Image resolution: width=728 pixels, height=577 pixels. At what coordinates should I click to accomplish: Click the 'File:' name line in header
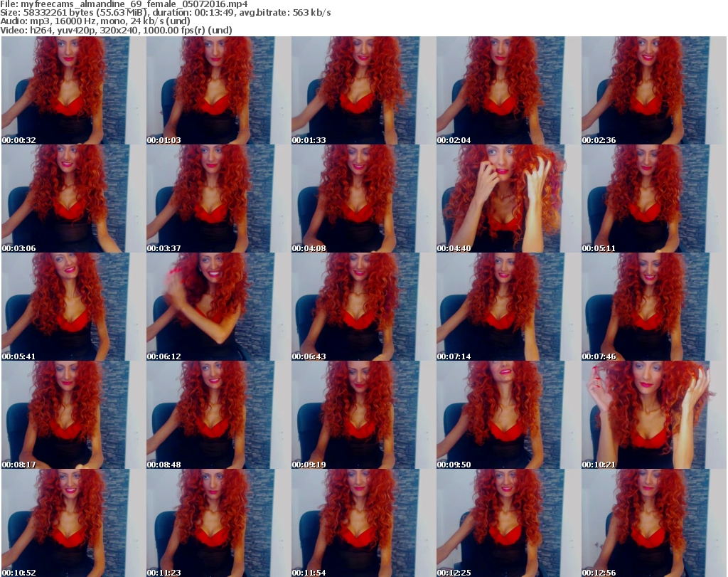pos(124,4)
